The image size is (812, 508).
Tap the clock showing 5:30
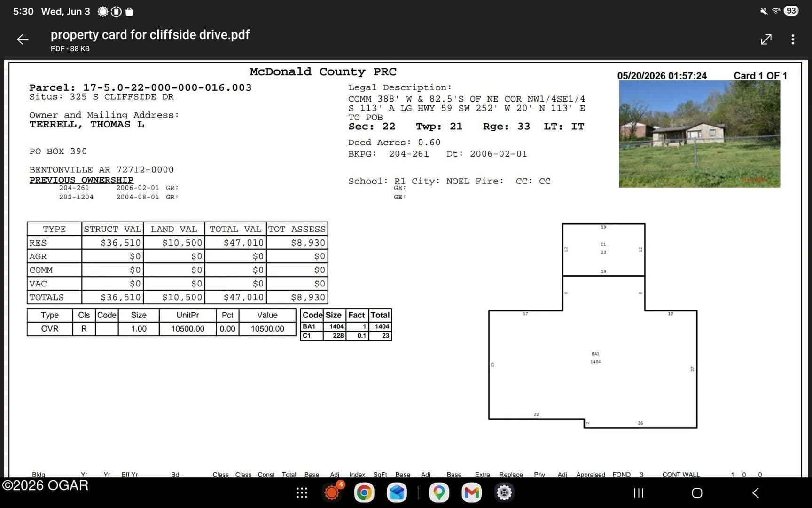point(23,11)
